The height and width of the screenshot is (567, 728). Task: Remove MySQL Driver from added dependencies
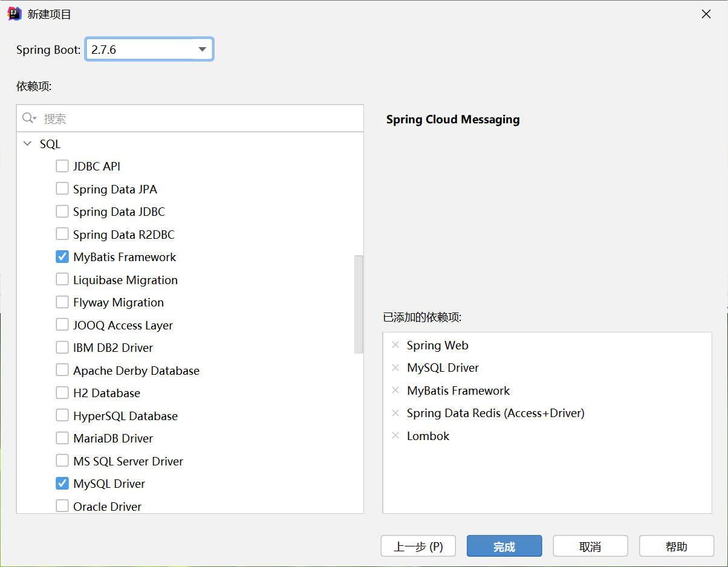coord(395,368)
